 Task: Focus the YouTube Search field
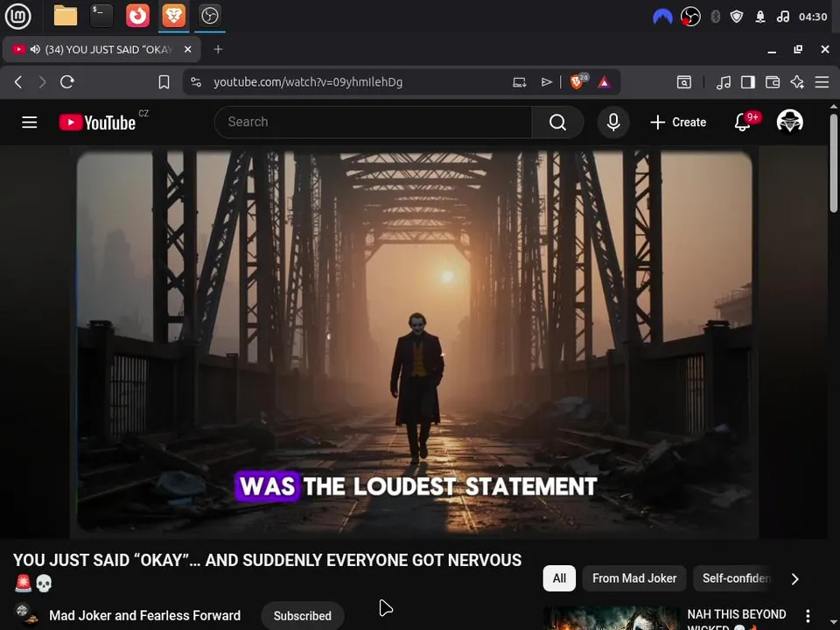tap(374, 122)
